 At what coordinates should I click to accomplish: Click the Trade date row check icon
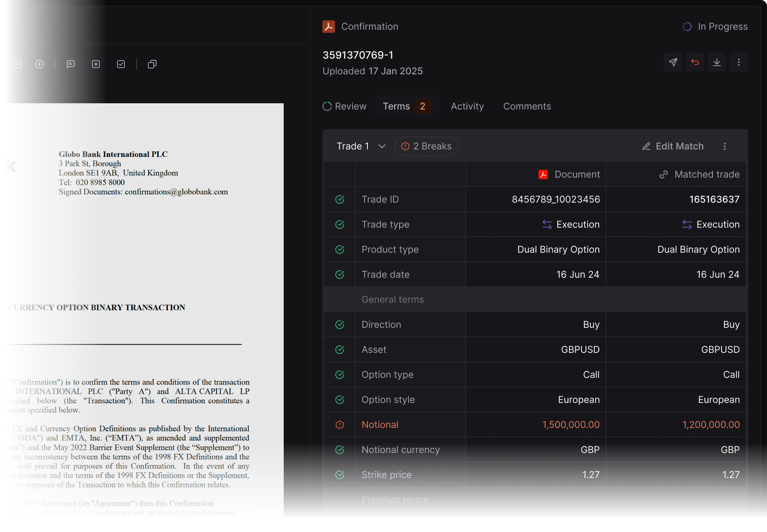(x=340, y=275)
